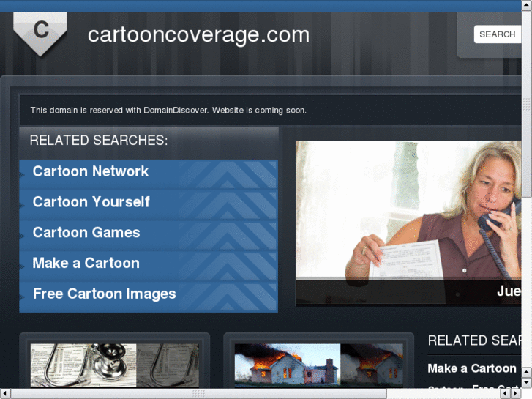This screenshot has width=532, height=399.
Task: Click the horizontal scrollbar thumb
Action: pos(199,394)
